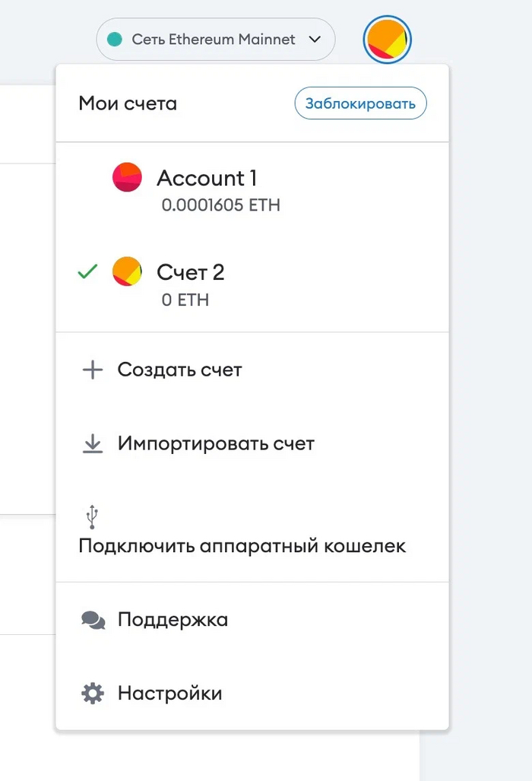This screenshot has width=532, height=781.
Task: Click the green network status dot
Action: pos(115,40)
